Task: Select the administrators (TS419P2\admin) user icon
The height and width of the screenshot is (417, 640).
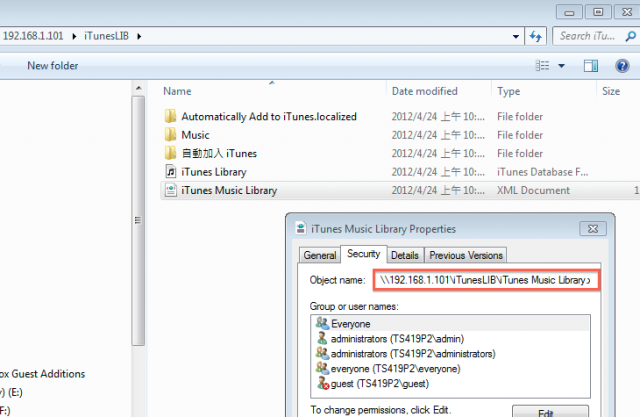Action: click(322, 338)
